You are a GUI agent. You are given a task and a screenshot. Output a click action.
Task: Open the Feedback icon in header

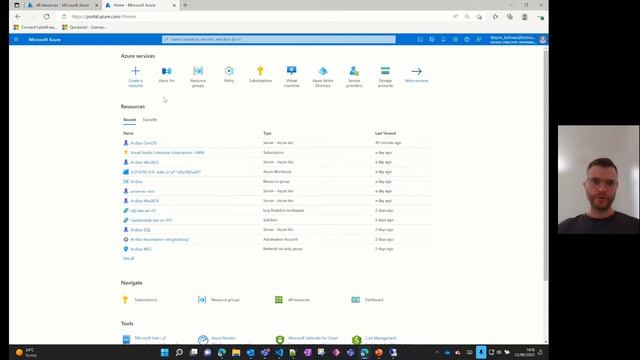coord(478,40)
